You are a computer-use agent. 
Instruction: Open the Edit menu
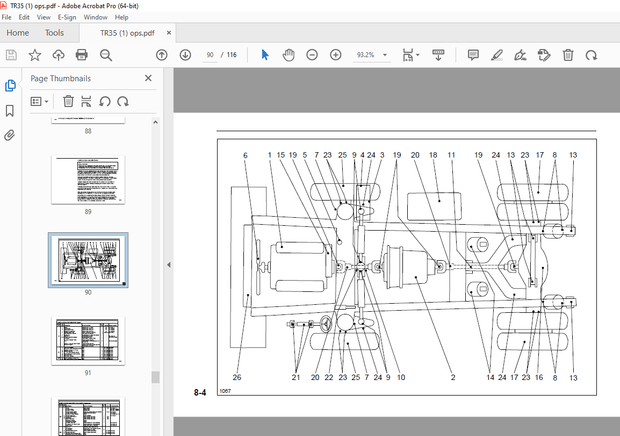tap(24, 17)
